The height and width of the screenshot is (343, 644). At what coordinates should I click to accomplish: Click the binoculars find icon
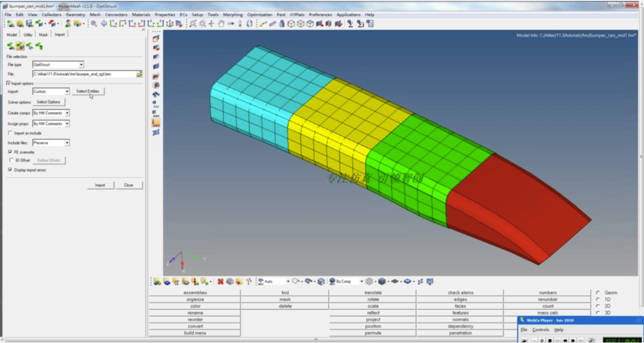94,24
